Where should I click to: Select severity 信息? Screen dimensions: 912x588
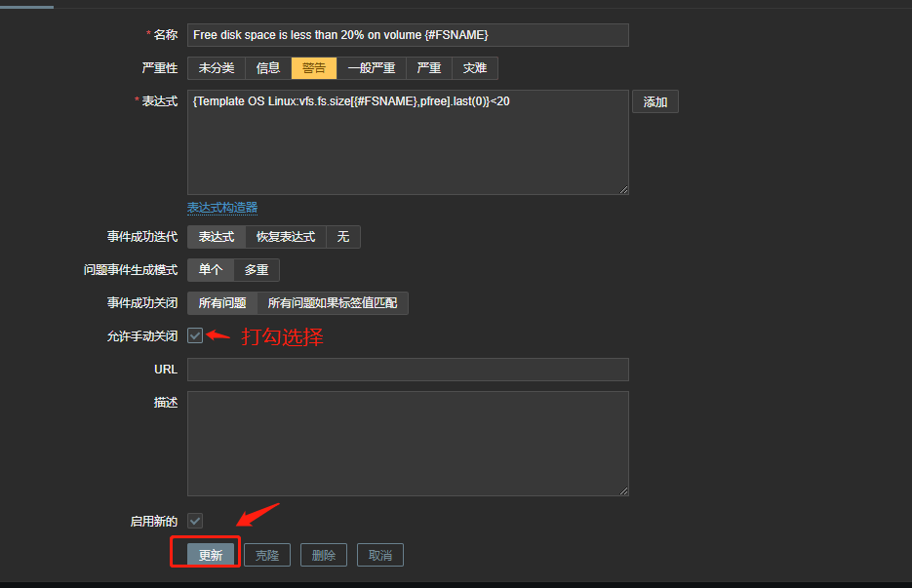tap(268, 68)
